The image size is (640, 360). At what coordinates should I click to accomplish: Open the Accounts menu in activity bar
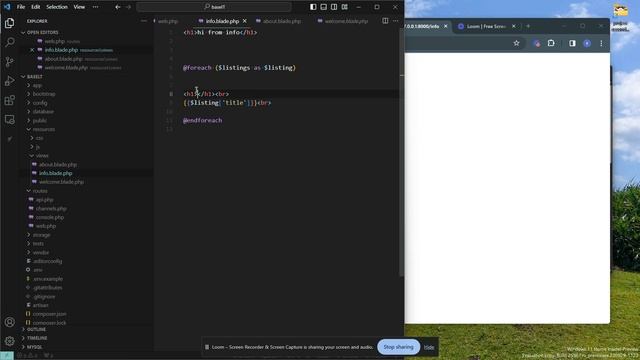[9, 322]
